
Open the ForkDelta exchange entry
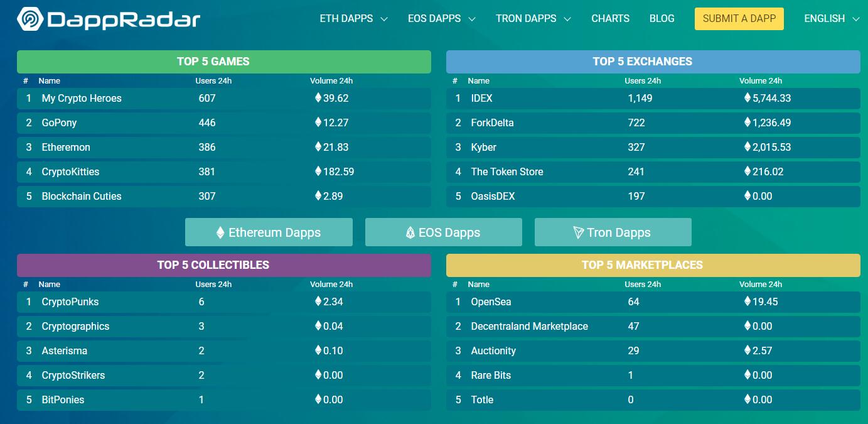click(x=653, y=123)
